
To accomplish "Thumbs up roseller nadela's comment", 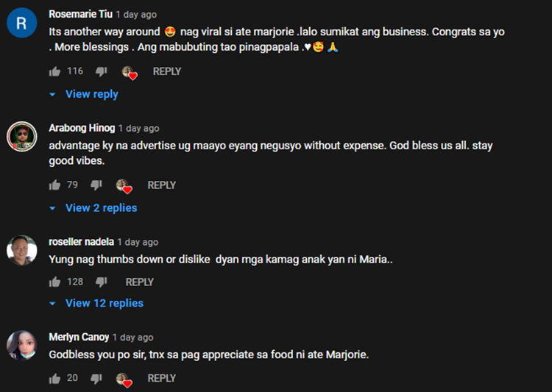I will tap(54, 282).
